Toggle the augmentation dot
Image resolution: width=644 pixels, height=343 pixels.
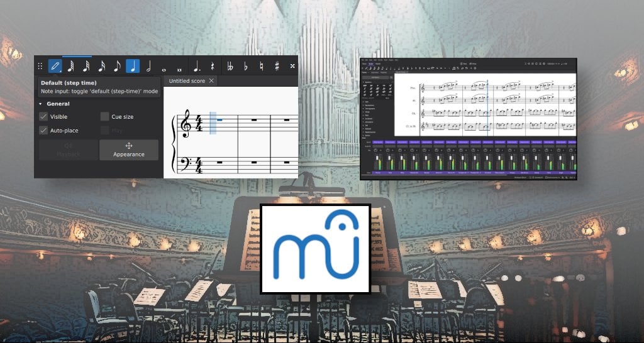[x=197, y=66]
